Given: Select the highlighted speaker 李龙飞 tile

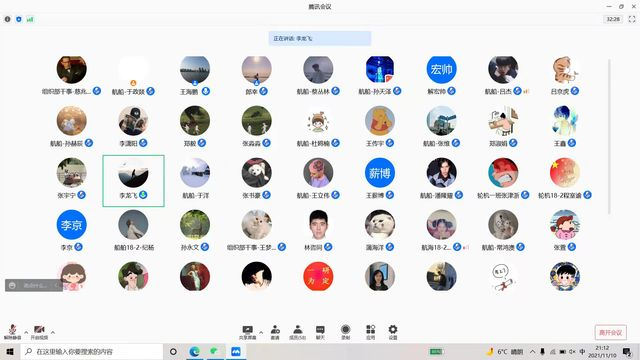Looking at the screenshot, I should click(x=133, y=181).
